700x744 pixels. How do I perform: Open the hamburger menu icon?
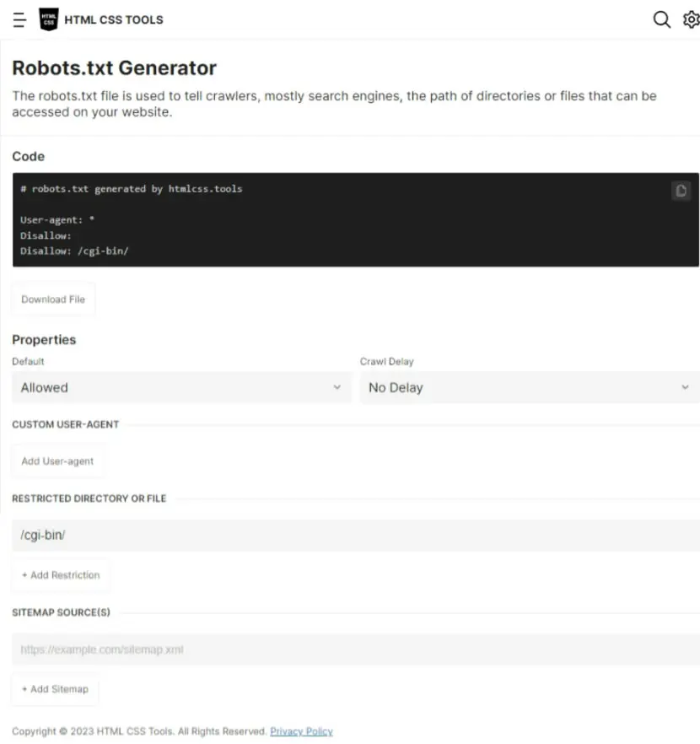coord(19,20)
